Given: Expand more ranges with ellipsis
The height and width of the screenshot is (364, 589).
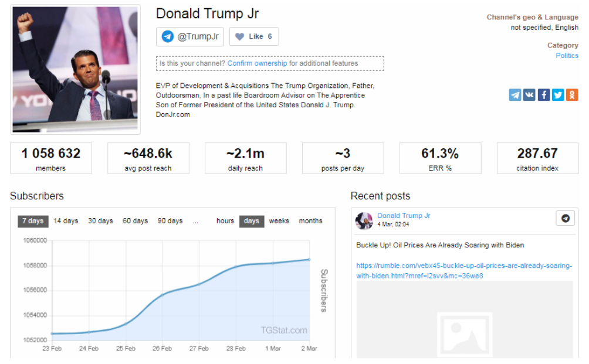Looking at the screenshot, I should 195,221.
